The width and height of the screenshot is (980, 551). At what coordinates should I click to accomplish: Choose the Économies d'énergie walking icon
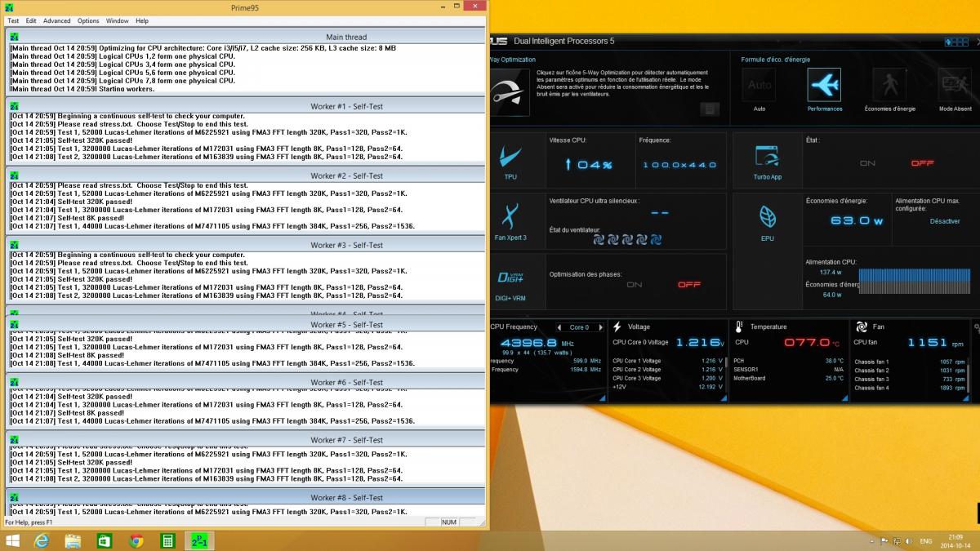click(x=889, y=85)
